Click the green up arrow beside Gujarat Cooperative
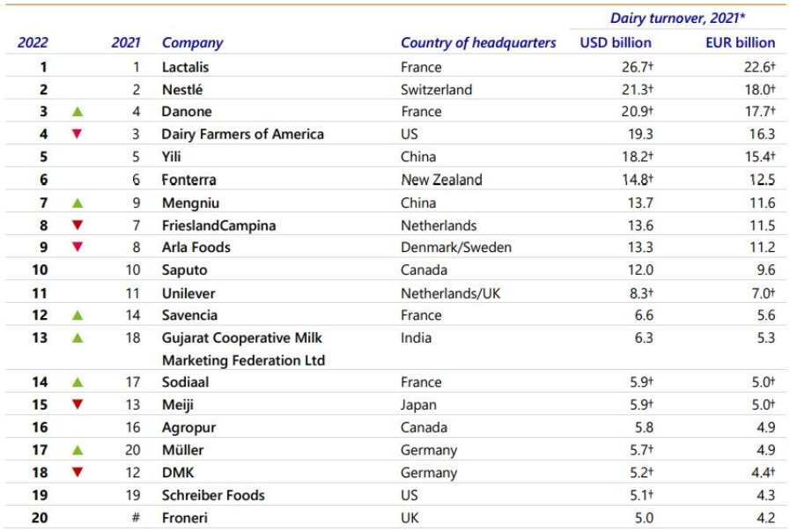The width and height of the screenshot is (790, 532). [x=78, y=337]
